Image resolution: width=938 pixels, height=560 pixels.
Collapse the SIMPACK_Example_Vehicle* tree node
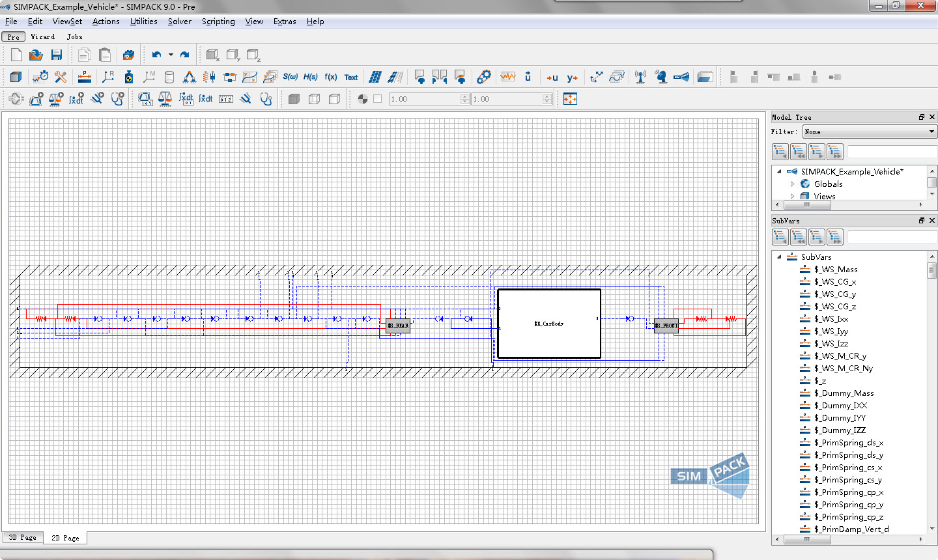(x=779, y=172)
